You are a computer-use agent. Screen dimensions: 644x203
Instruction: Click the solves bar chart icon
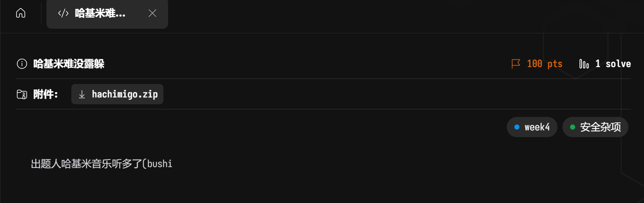pyautogui.click(x=584, y=64)
